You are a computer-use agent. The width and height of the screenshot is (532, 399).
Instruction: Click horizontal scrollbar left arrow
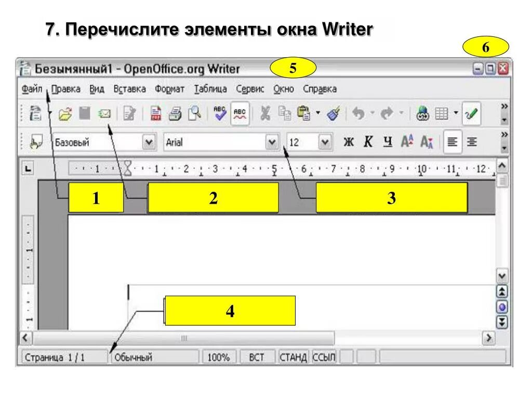[25, 338]
